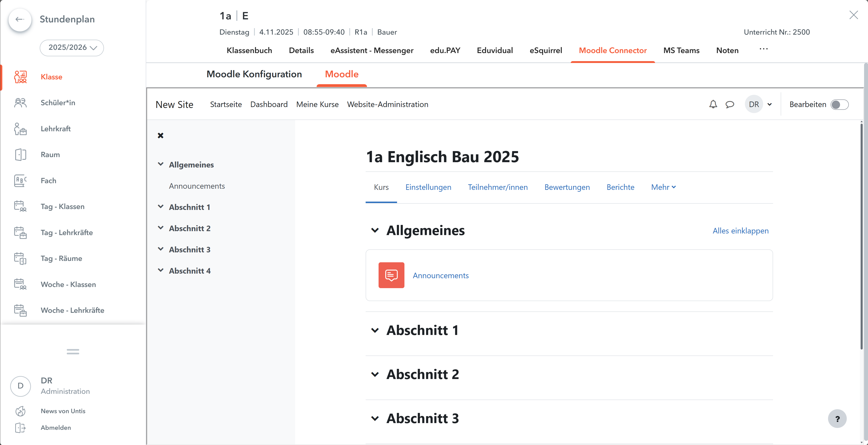868x445 pixels.
Task: Open the Teilnehmer/innen course link
Action: tap(497, 187)
